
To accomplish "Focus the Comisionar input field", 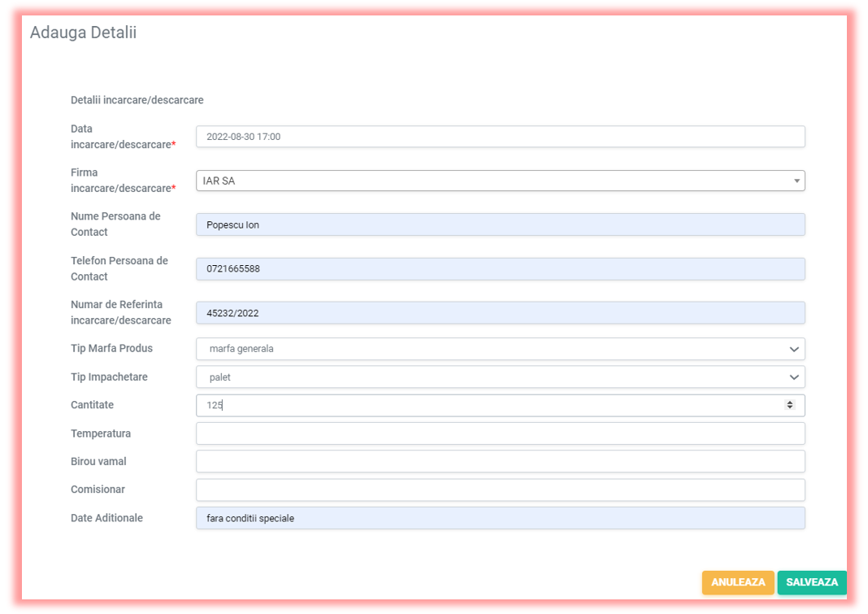I will point(500,490).
